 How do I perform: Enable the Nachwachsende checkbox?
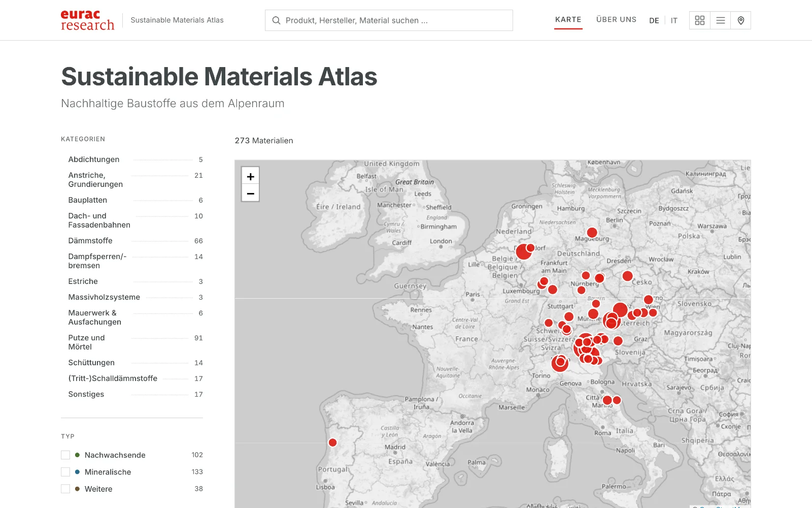65,455
